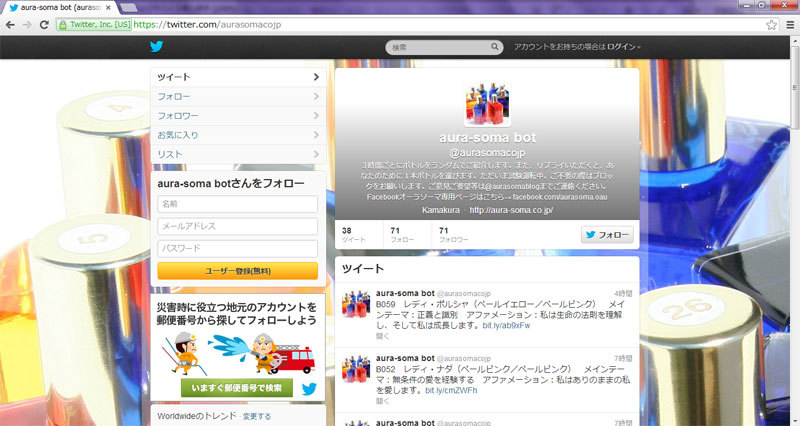Click the フォロー button on the profile
Screen dimensions: 800x426
pos(607,235)
